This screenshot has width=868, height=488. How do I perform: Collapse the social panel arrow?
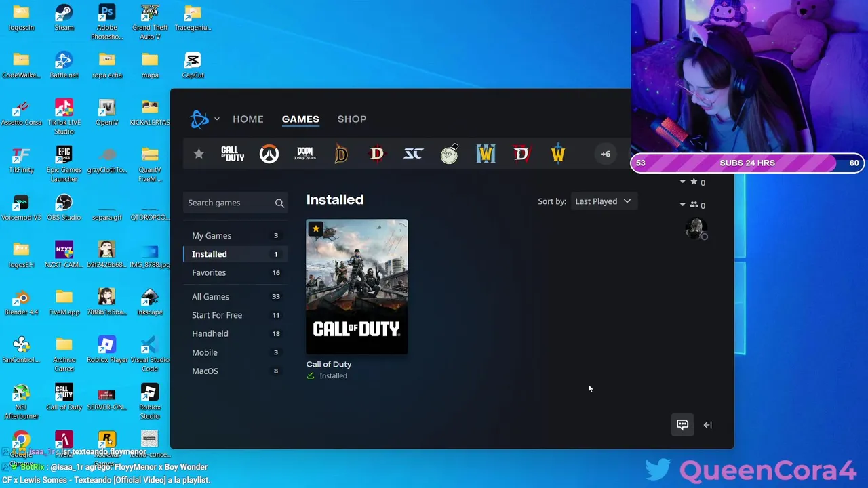(x=707, y=425)
